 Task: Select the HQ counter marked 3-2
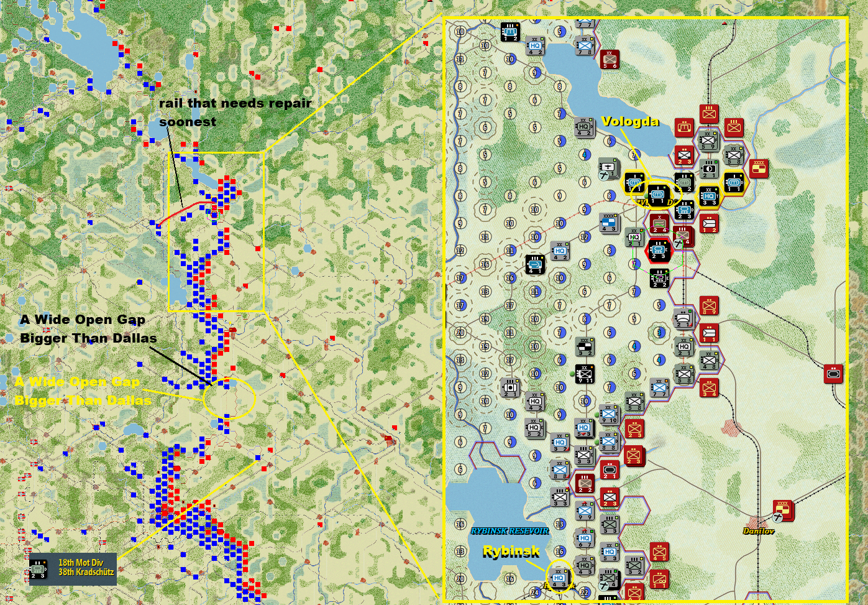tap(560, 442)
